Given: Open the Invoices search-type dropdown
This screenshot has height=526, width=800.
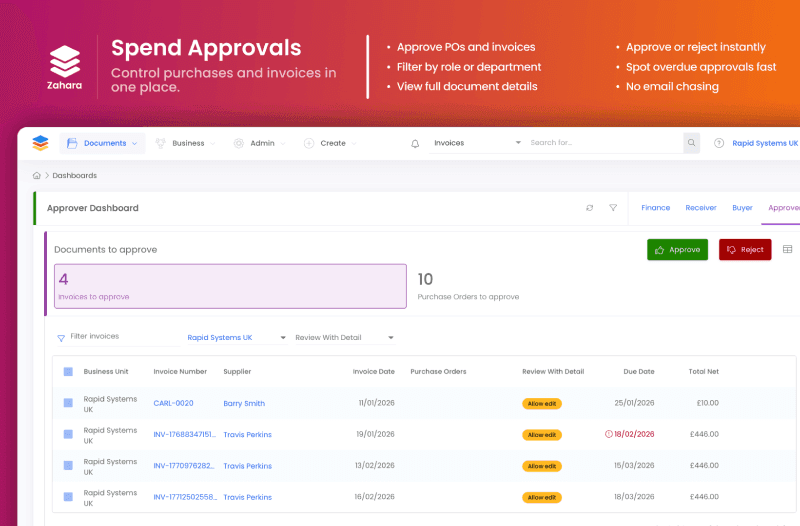Looking at the screenshot, I should point(477,143).
